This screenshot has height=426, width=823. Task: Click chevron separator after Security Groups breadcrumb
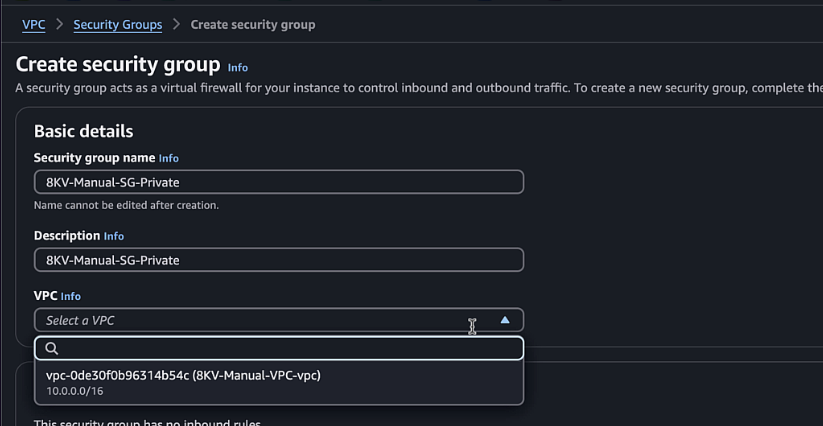176,25
